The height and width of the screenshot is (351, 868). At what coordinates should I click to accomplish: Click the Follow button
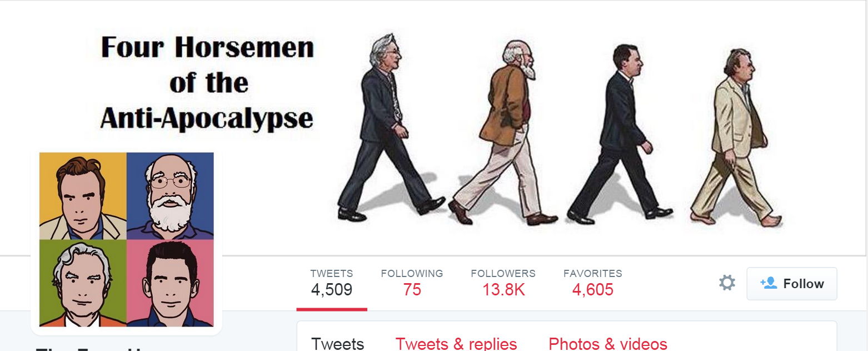click(x=791, y=284)
